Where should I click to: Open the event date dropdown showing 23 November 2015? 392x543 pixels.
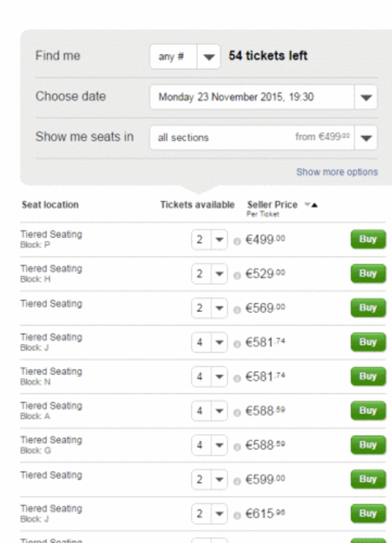point(366,97)
